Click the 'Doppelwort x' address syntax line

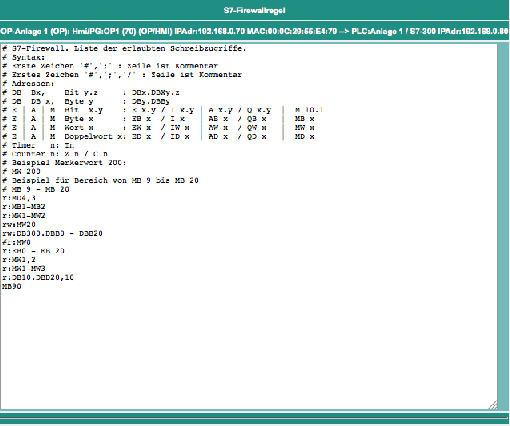click(158, 137)
